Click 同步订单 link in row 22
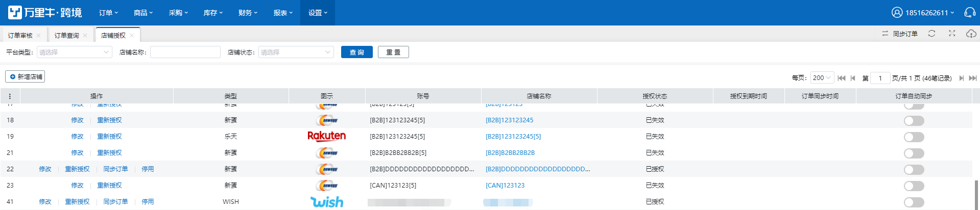 [x=115, y=169]
